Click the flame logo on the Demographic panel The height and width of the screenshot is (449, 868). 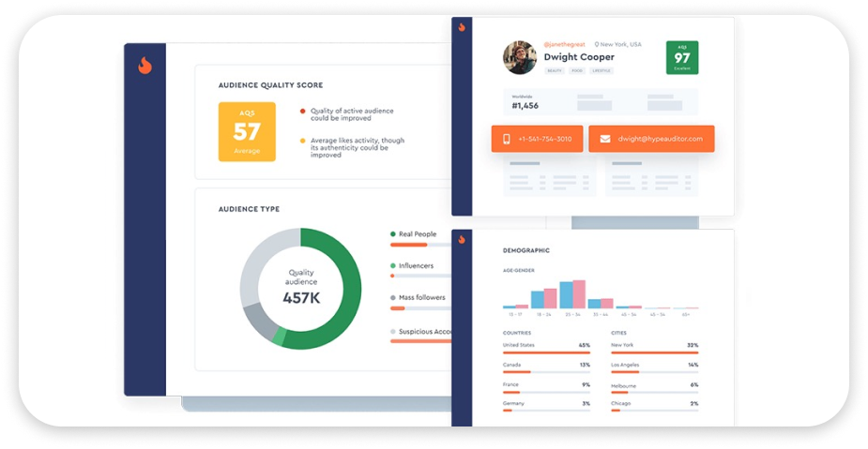point(462,241)
